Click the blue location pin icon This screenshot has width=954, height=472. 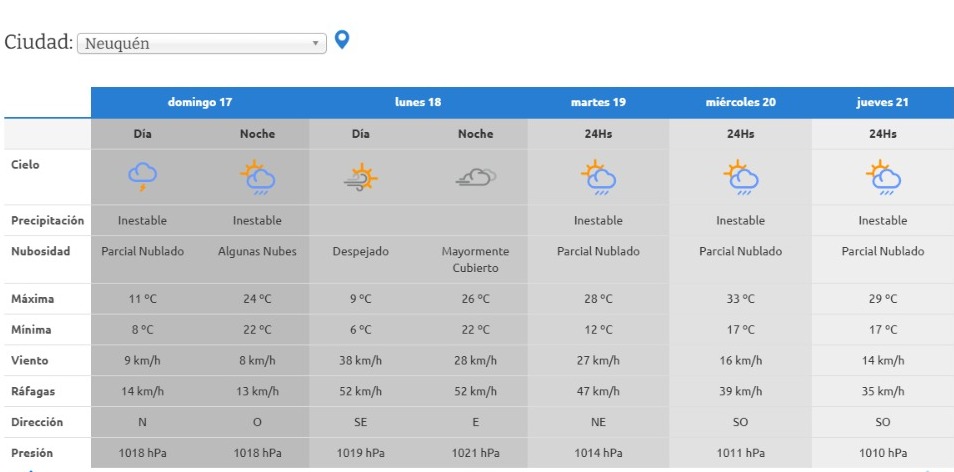342,40
